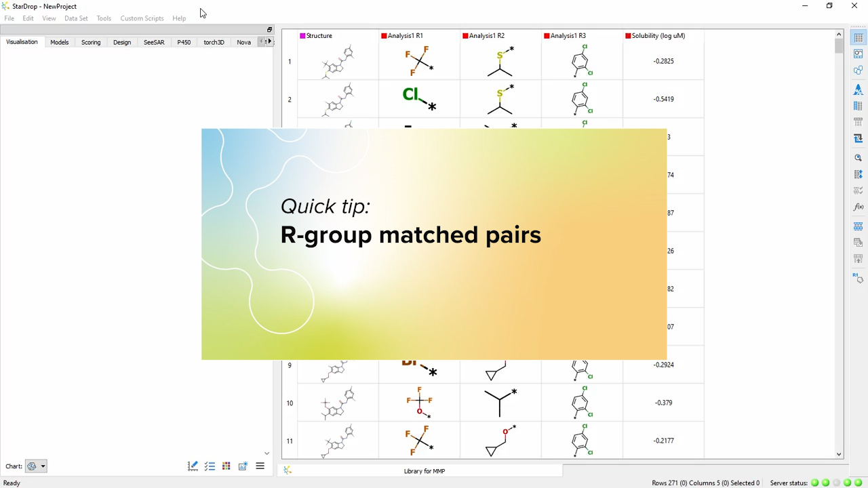Screen dimensions: 868x488
Task: Click the down chevron at panel bottom
Action: point(267,453)
